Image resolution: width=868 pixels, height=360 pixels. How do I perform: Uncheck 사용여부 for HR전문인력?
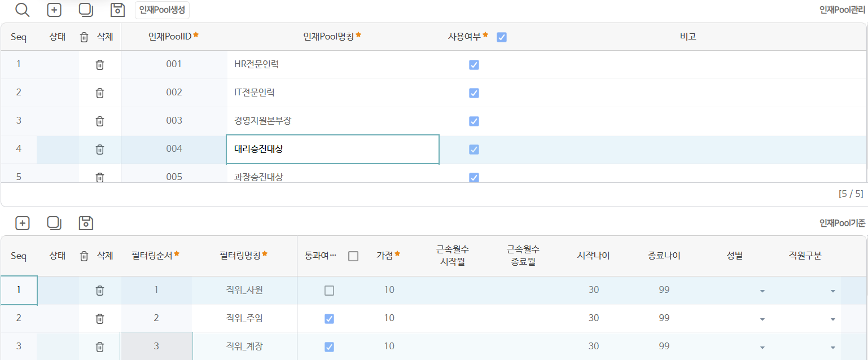point(474,65)
